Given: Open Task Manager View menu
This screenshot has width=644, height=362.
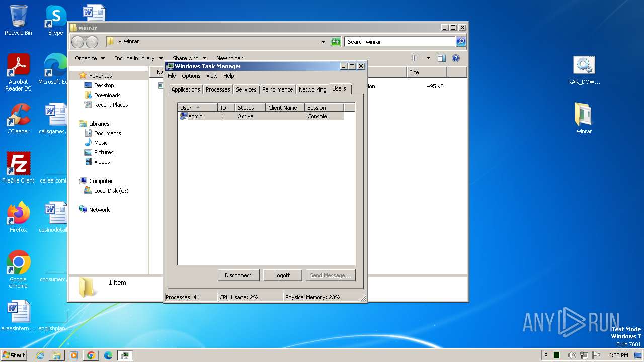Looking at the screenshot, I should pyautogui.click(x=212, y=76).
